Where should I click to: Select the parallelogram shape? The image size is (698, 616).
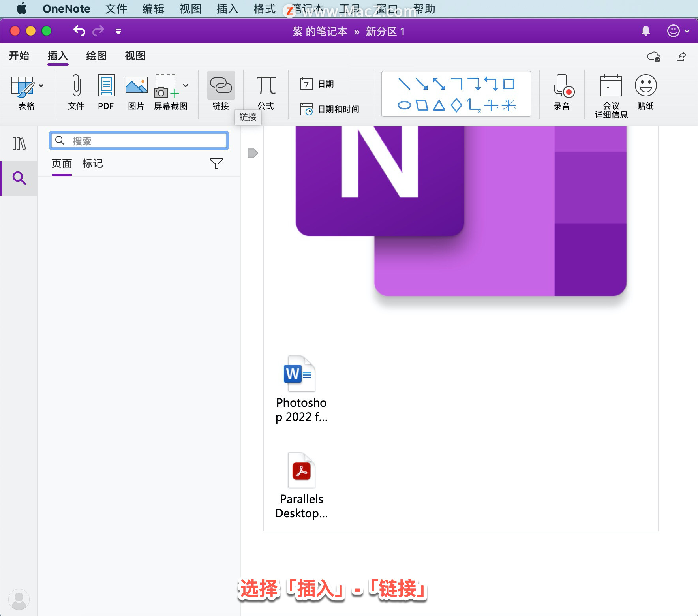(422, 105)
